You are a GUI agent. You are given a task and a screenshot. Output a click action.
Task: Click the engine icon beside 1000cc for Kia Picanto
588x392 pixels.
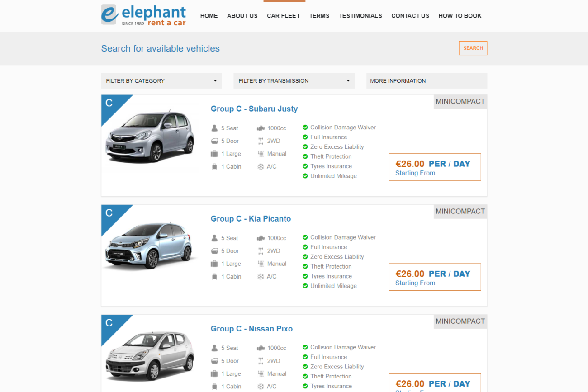[261, 238]
